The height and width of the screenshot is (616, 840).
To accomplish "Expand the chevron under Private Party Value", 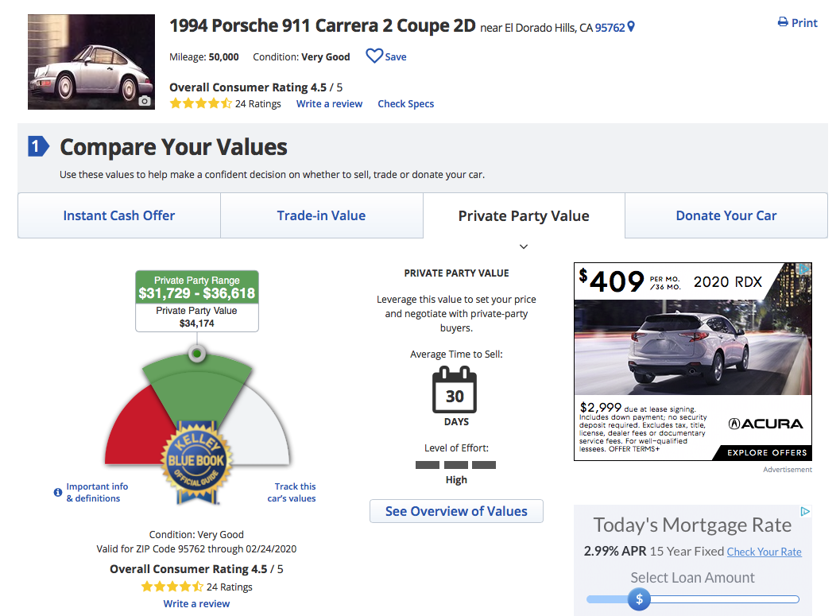I will [x=524, y=247].
